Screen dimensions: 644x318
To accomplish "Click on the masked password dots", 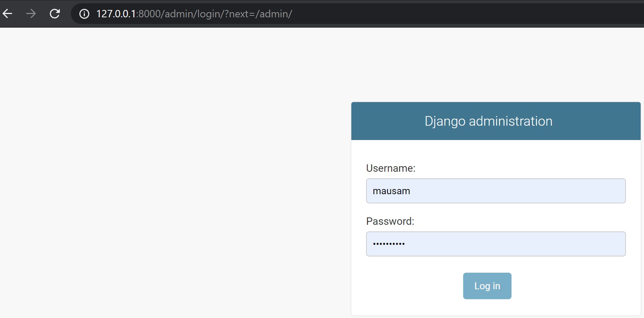I will tap(389, 244).
